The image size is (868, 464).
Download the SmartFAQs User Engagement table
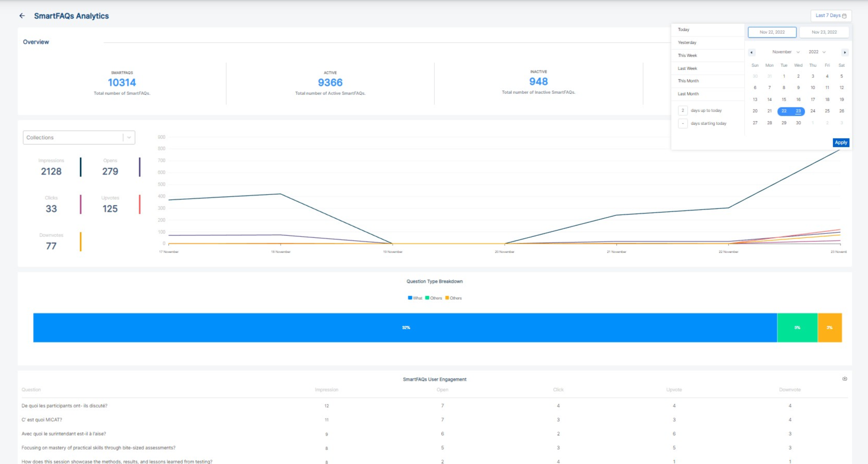pyautogui.click(x=845, y=379)
